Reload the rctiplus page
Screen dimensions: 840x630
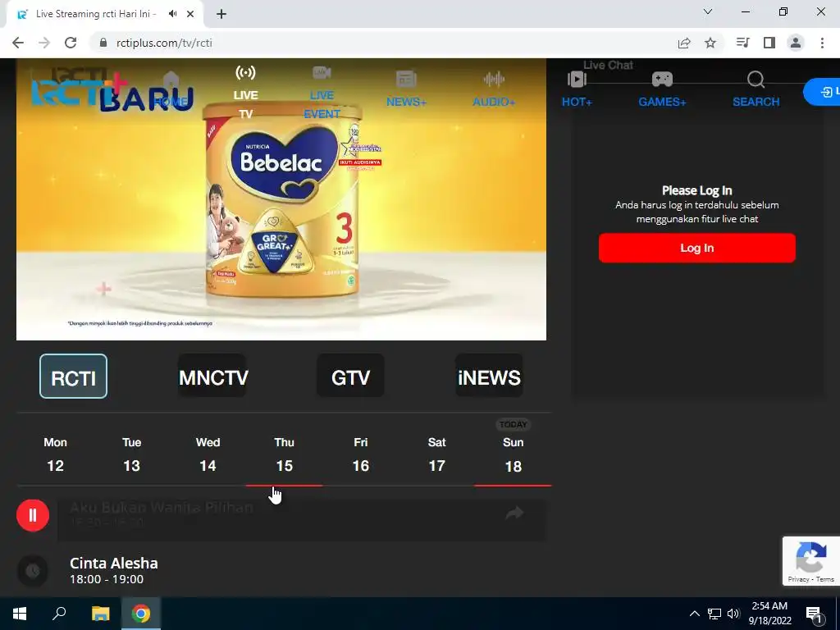(x=71, y=43)
